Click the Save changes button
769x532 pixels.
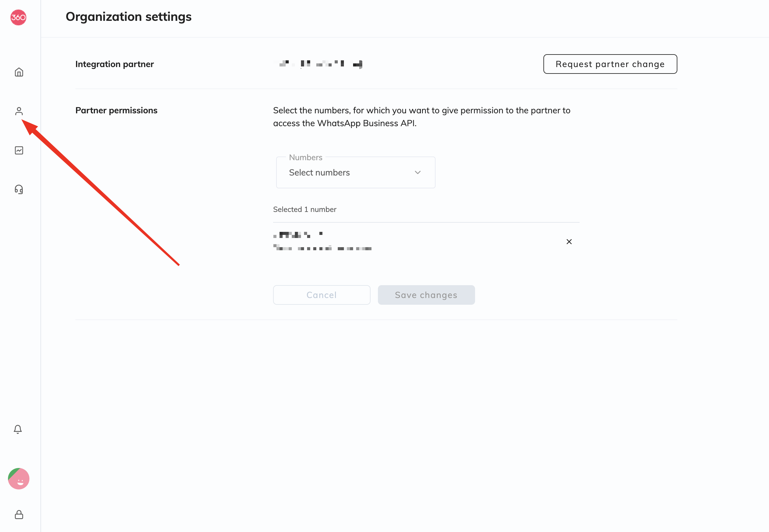426,295
